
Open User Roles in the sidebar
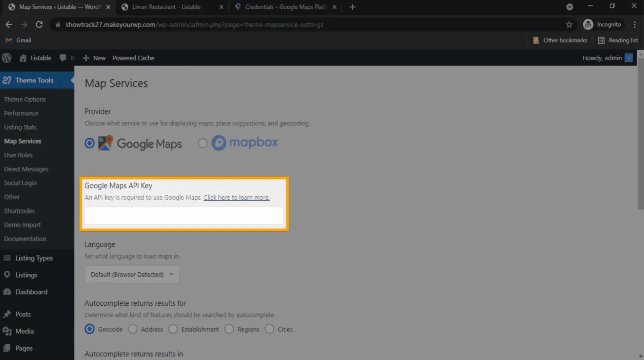(18, 155)
